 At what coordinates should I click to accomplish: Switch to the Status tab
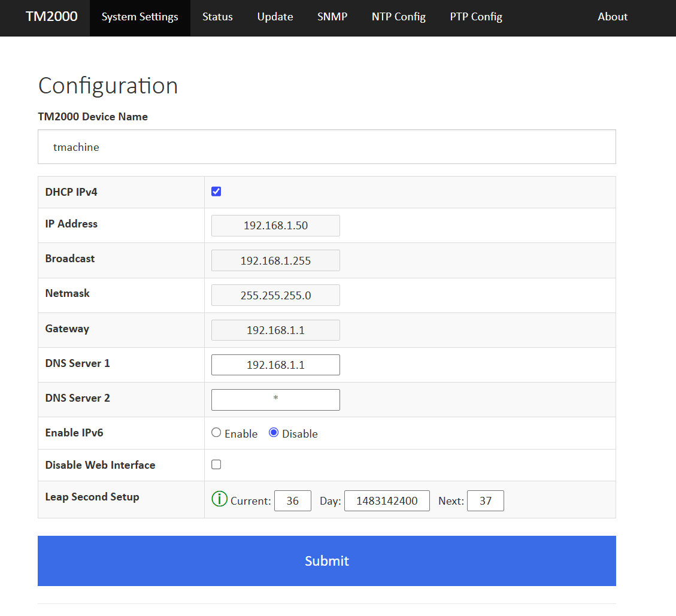[217, 17]
